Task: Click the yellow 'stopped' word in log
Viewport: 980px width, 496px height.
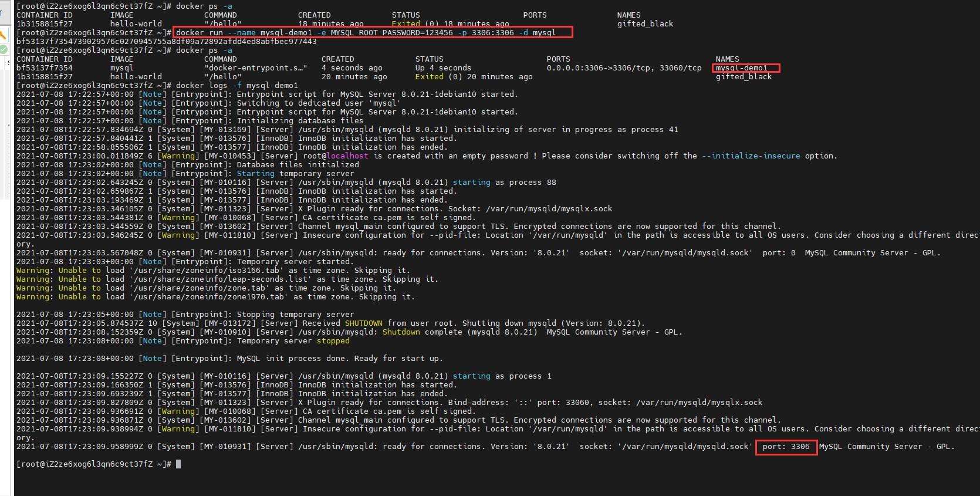Action: point(333,341)
